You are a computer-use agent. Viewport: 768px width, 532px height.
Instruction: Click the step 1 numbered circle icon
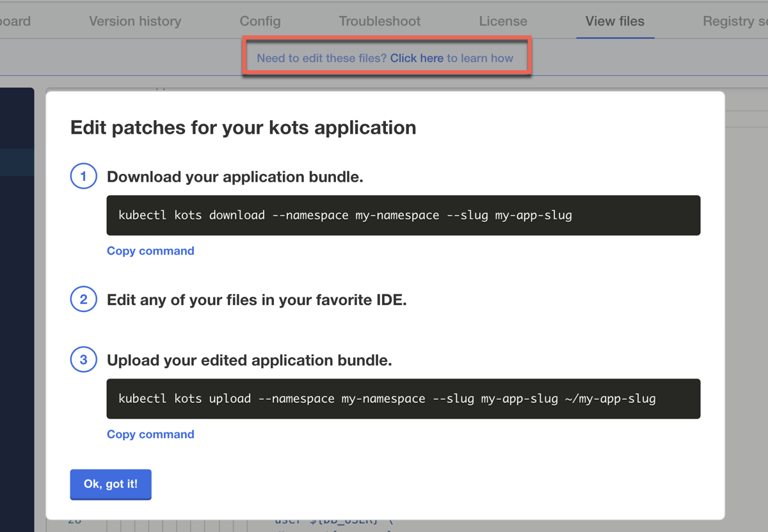tap(83, 176)
